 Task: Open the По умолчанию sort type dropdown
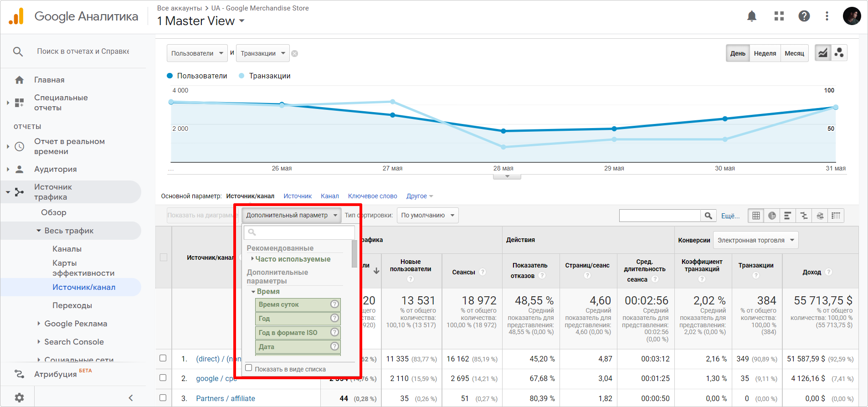point(428,216)
